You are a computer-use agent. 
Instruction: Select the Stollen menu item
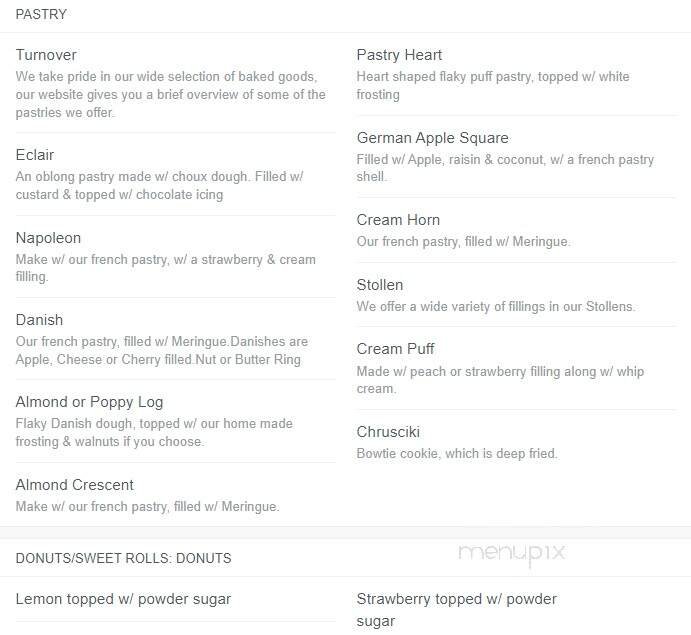(380, 285)
